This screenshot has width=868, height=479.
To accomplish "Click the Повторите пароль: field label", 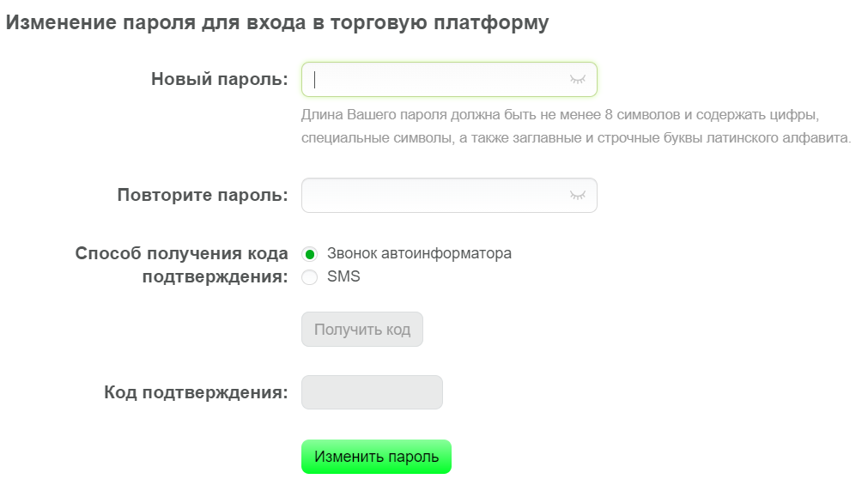I will [203, 195].
